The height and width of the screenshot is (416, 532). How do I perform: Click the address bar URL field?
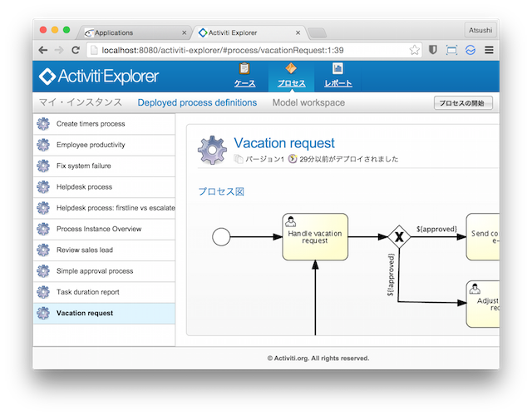tap(249, 50)
